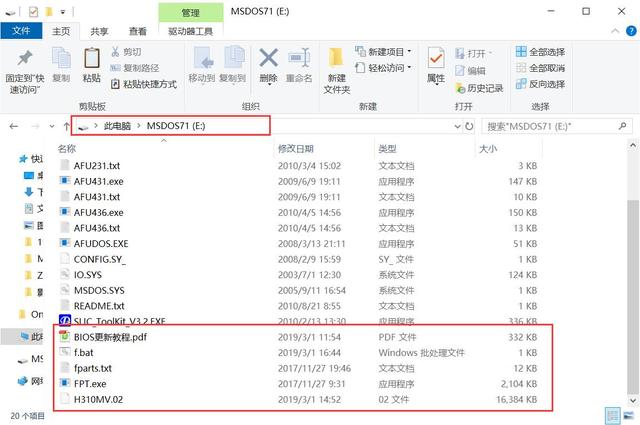The height and width of the screenshot is (425, 640).
Task: Click the Paste (粘贴) clipboard icon
Action: [x=91, y=58]
